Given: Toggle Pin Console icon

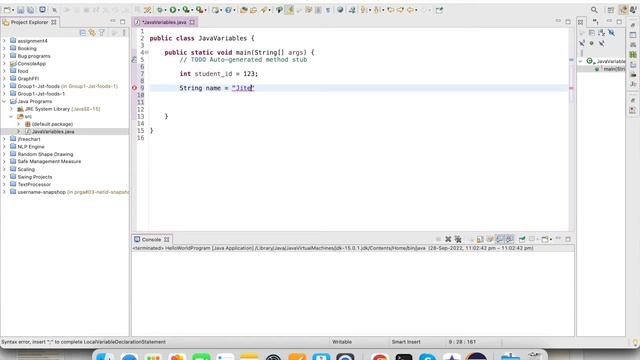Looking at the screenshot, I should click(x=522, y=239).
